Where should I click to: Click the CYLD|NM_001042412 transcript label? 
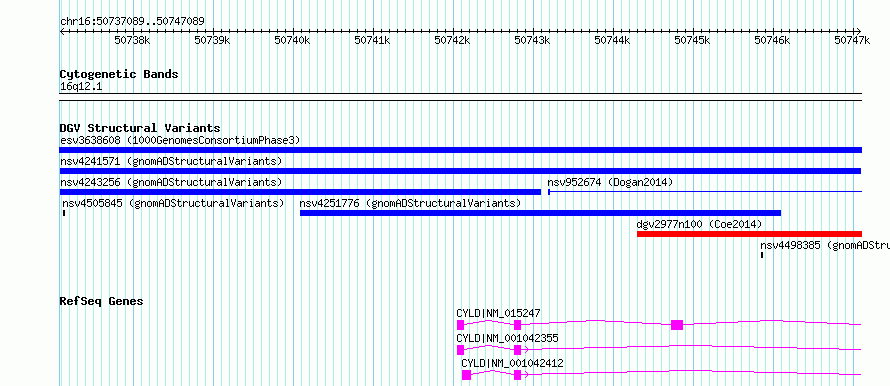tap(513, 363)
